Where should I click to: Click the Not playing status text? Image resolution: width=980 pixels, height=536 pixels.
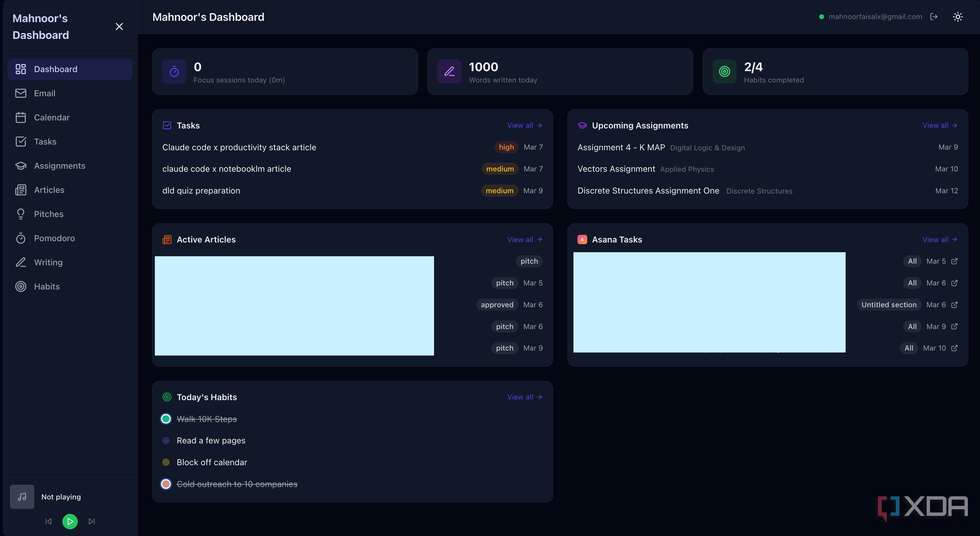pos(61,497)
